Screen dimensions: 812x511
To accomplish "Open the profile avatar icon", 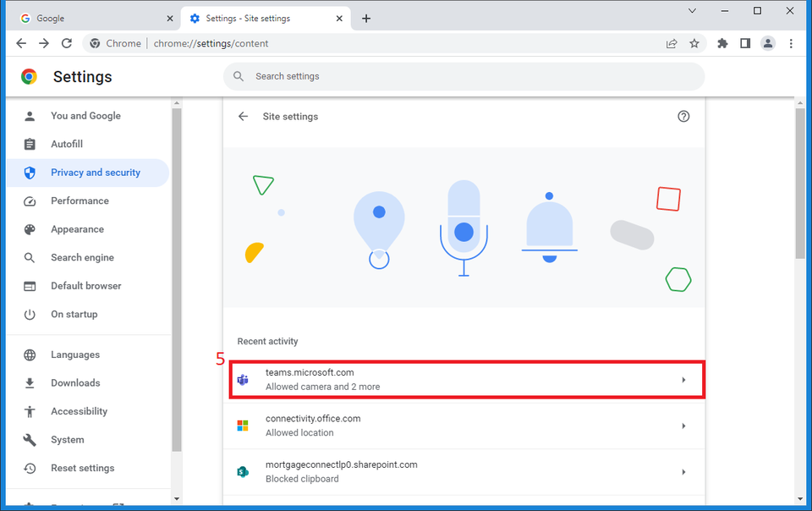I will point(768,43).
